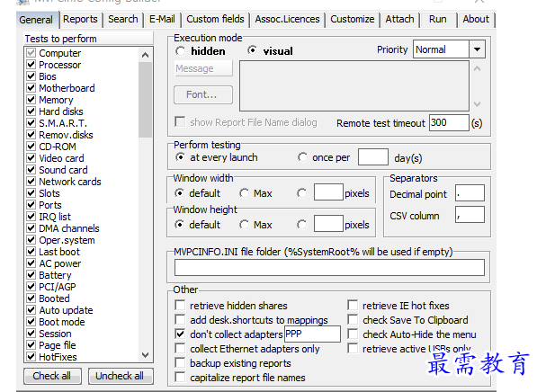
Task: Toggle the IRQ list checkbox
Action: [x=31, y=217]
